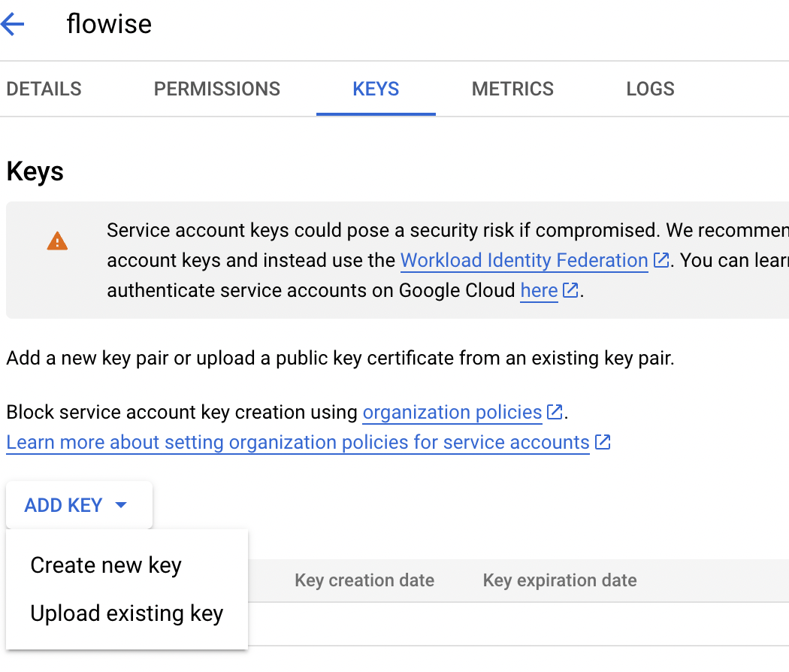Screen dimensions: 789x672
Task: Choose 'Upload existing key' option
Action: pos(127,613)
